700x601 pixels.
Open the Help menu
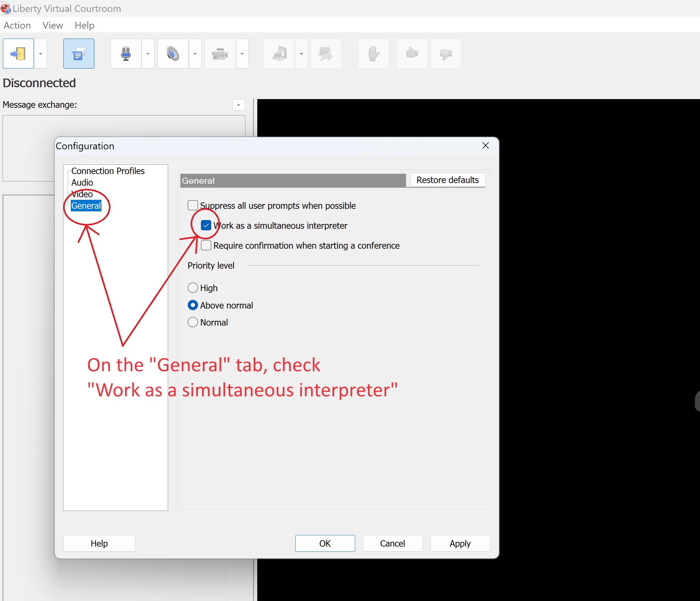(83, 24)
